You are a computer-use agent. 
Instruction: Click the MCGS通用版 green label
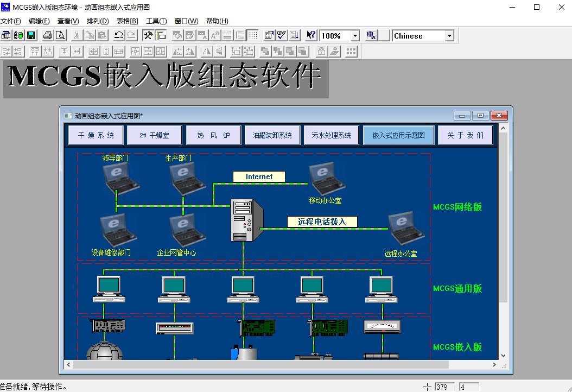click(457, 289)
